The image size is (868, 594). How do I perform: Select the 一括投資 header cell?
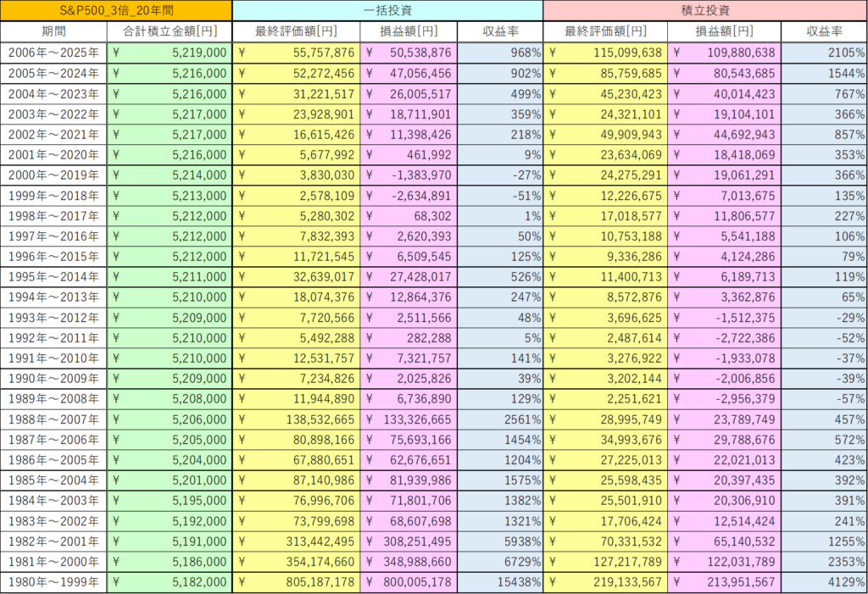[x=387, y=10]
